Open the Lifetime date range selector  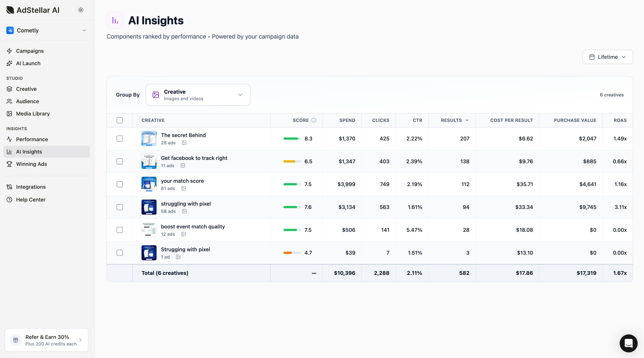pyautogui.click(x=608, y=57)
